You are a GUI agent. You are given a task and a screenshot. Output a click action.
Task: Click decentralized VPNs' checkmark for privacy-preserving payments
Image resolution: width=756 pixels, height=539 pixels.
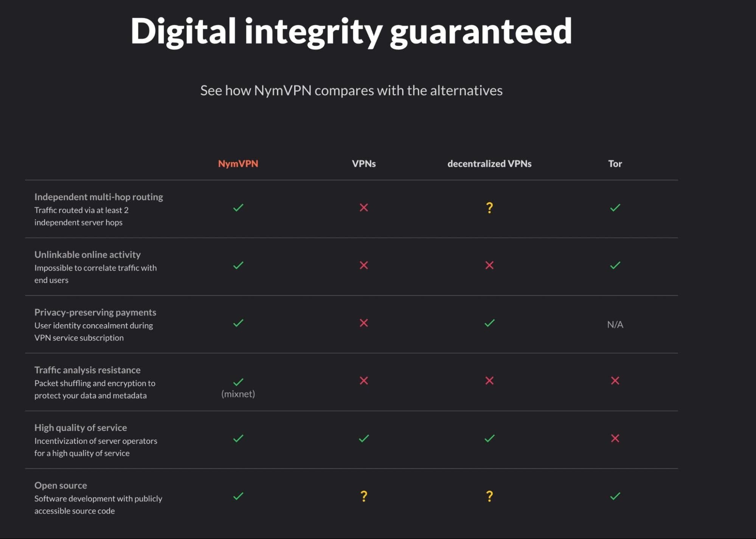coord(489,323)
